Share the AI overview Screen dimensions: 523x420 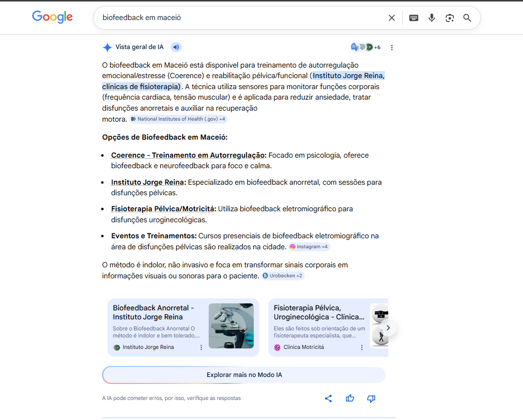click(x=328, y=398)
